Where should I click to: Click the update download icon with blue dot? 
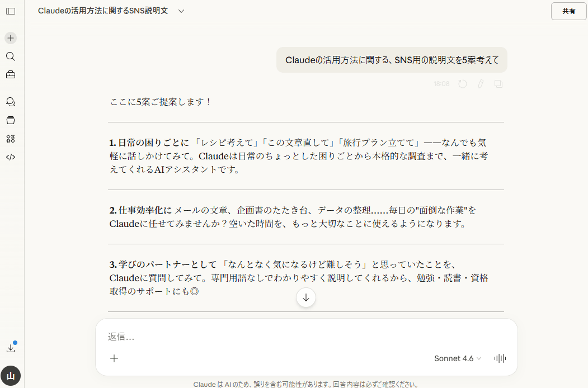[10, 348]
